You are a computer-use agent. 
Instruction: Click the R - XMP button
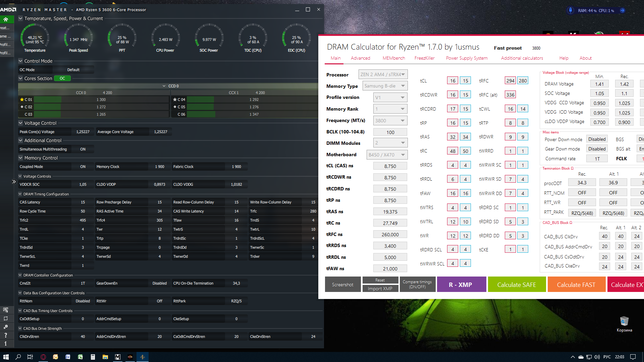[x=461, y=285]
